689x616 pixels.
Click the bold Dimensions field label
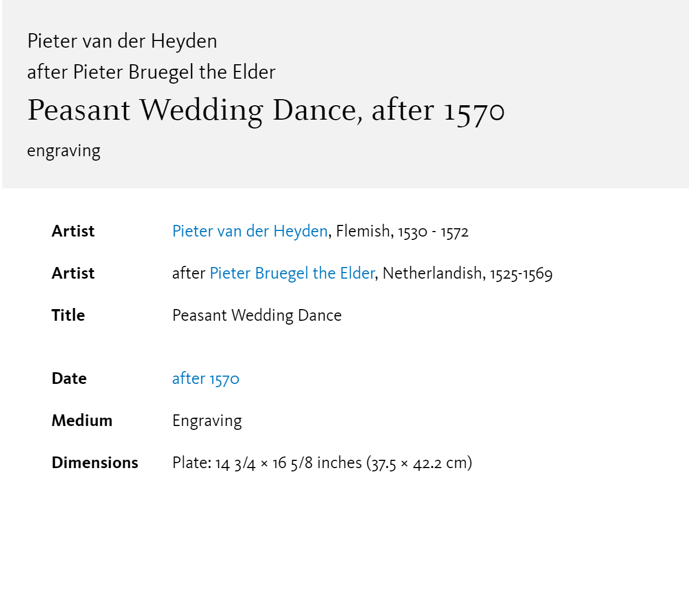[95, 463]
